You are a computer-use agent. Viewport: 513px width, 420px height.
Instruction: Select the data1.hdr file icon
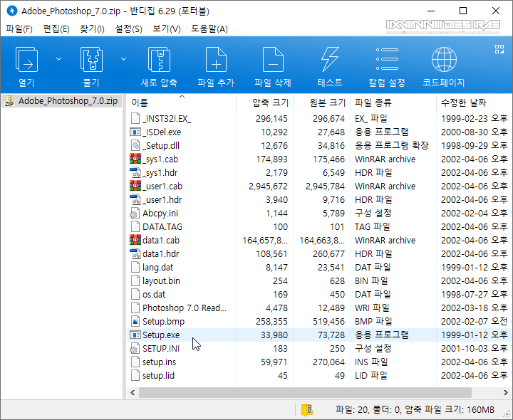click(x=135, y=254)
